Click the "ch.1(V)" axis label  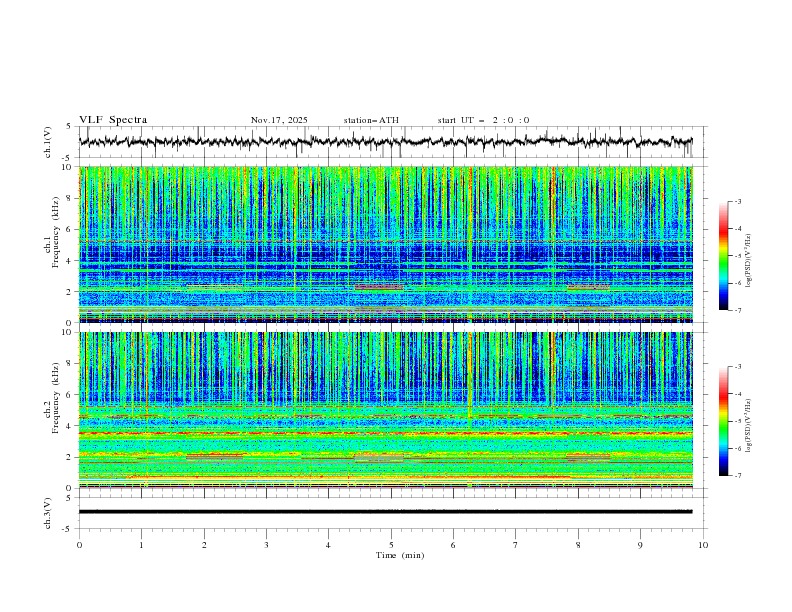coord(49,142)
